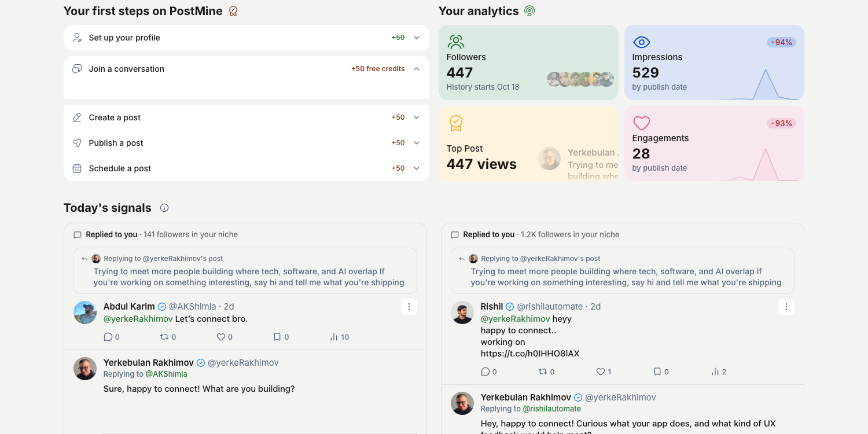Expand the Schedule a post step
This screenshot has height=434, width=868.
(x=247, y=168)
